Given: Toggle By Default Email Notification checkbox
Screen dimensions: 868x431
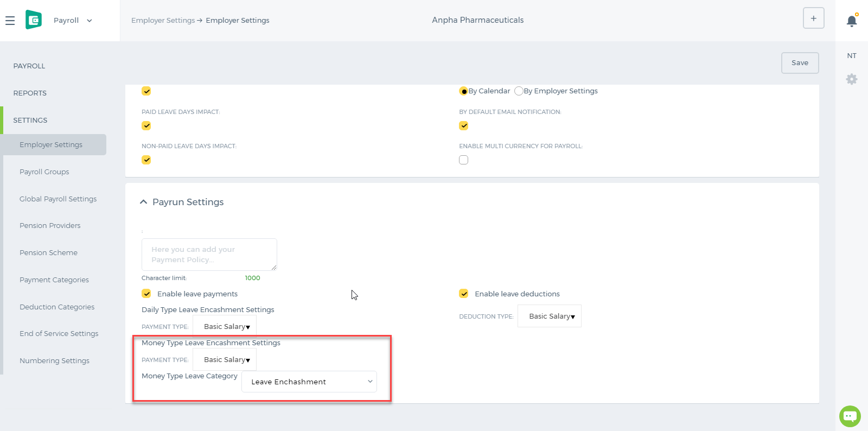Looking at the screenshot, I should [464, 126].
